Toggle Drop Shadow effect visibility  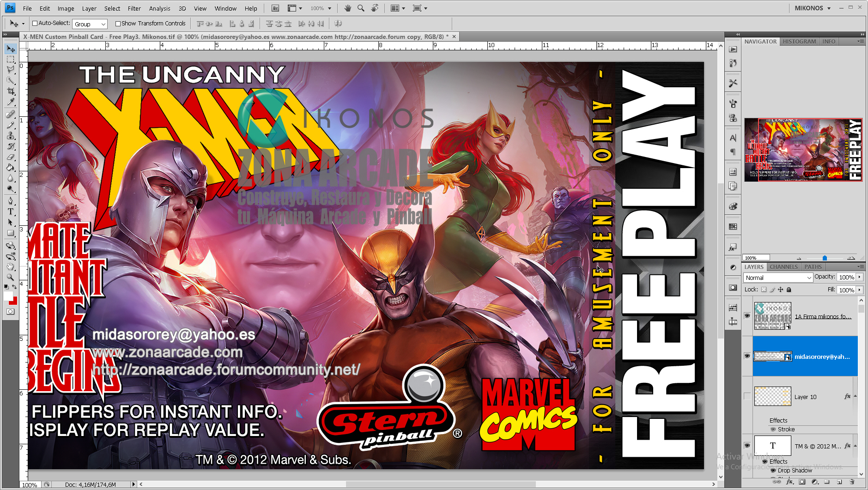(x=773, y=471)
